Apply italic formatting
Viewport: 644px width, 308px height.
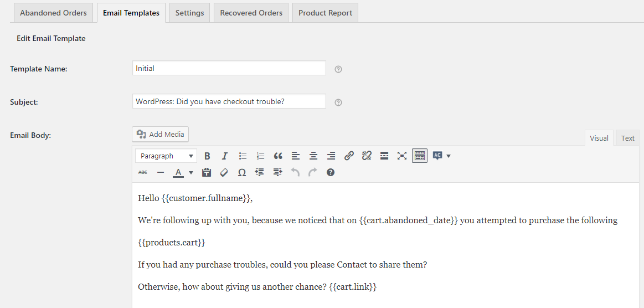(x=225, y=156)
